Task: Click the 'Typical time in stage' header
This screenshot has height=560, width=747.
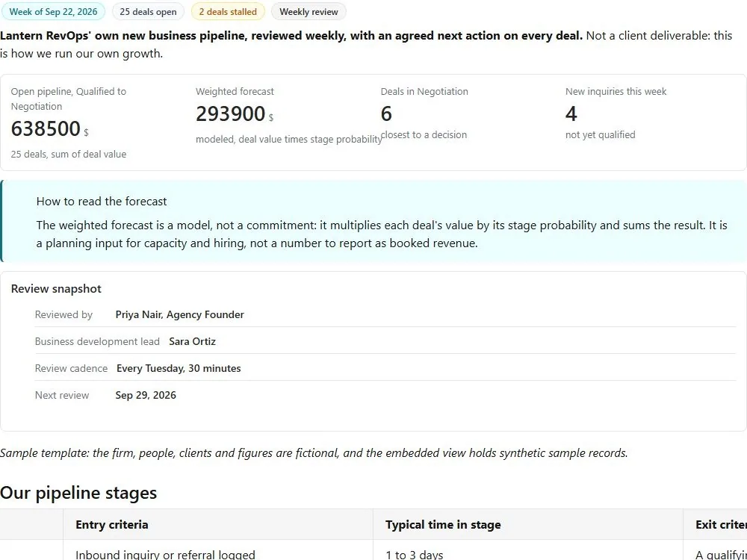Action: click(x=443, y=525)
